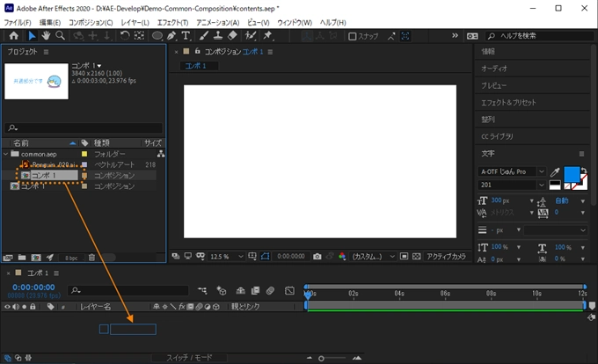Open the Composition menu
The image size is (598, 364).
click(91, 23)
